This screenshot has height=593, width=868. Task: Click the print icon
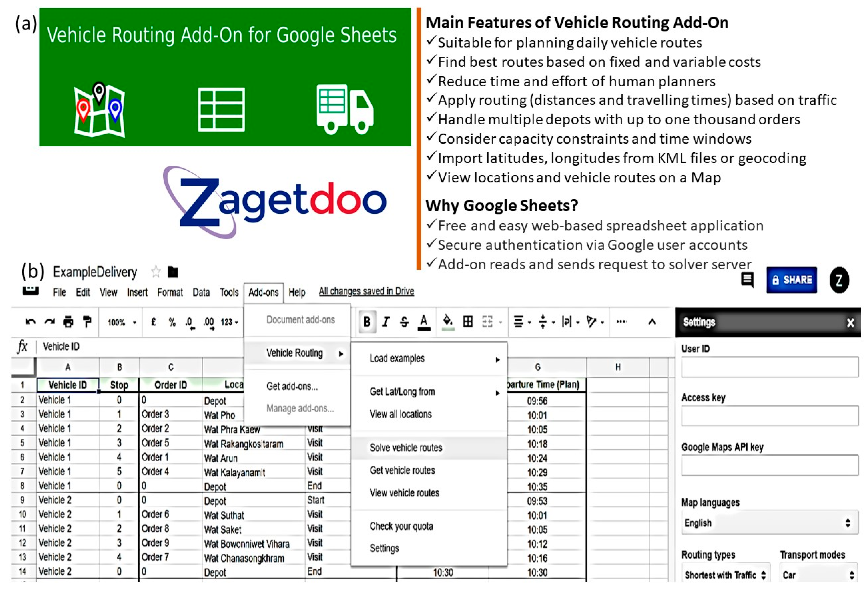pos(68,322)
